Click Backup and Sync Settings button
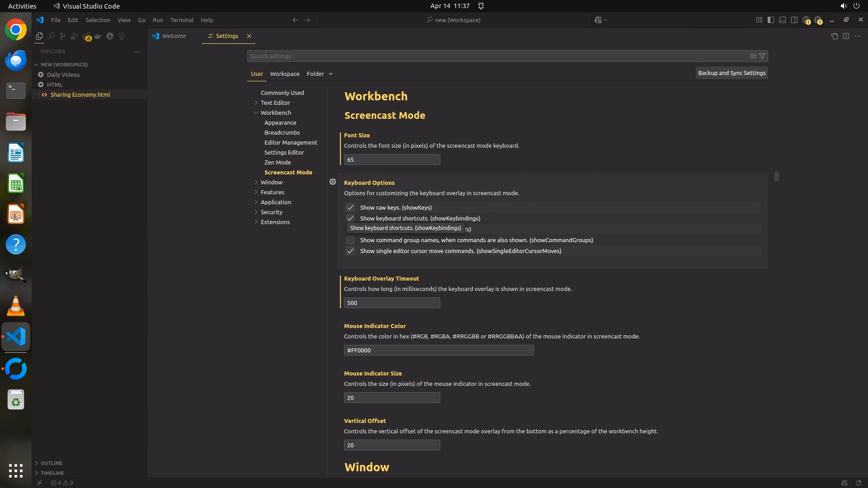The height and width of the screenshot is (488, 868). pos(731,73)
